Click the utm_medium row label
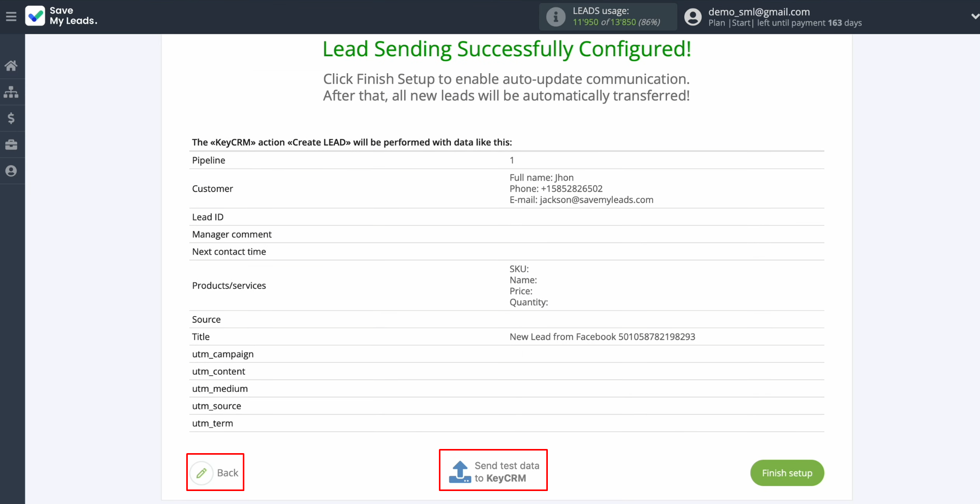Image resolution: width=980 pixels, height=504 pixels. (220, 389)
